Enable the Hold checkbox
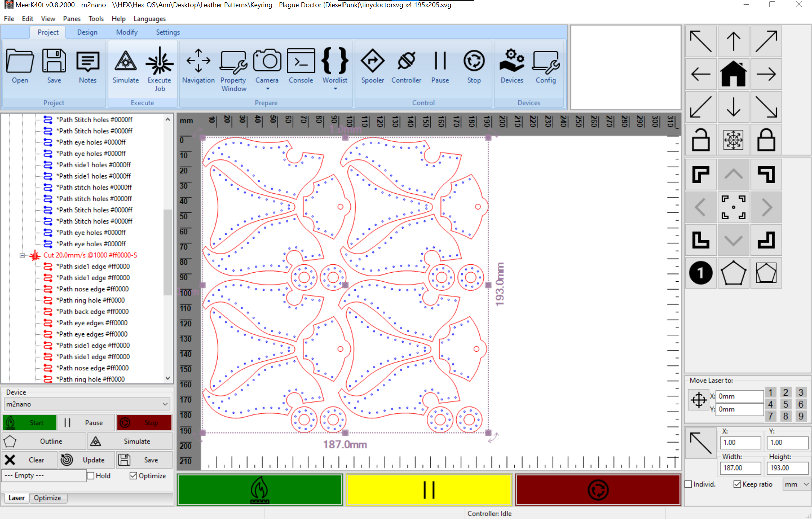812x519 pixels. tap(91, 476)
